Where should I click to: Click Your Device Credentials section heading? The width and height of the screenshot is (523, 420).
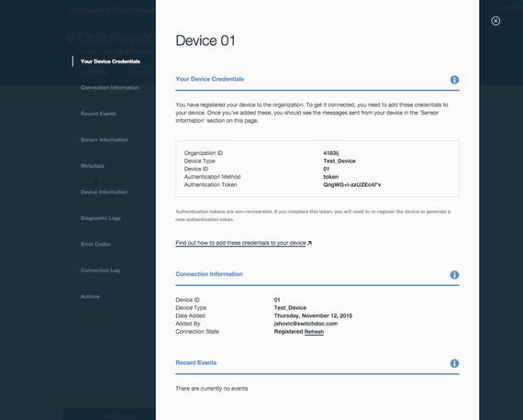click(x=209, y=79)
